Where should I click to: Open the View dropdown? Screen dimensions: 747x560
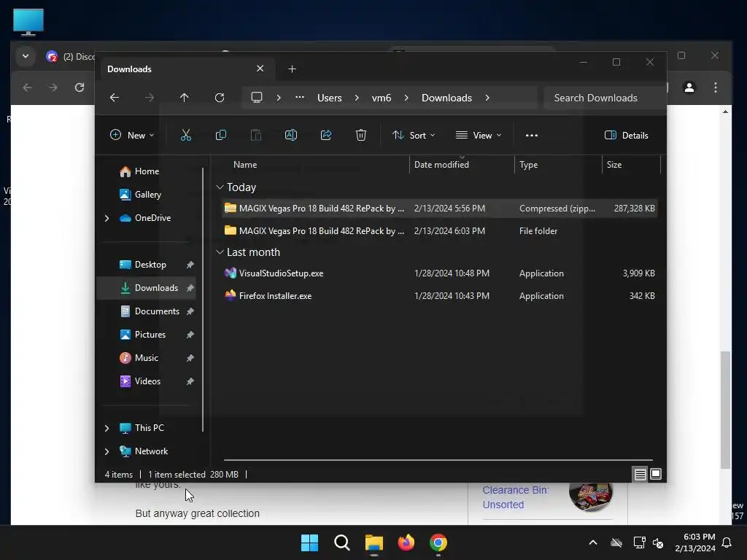479,135
